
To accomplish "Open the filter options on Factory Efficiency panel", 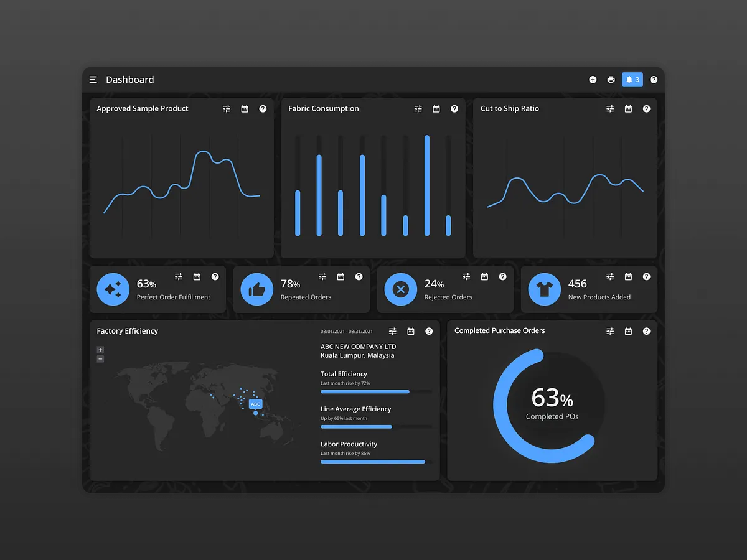I will 392,331.
